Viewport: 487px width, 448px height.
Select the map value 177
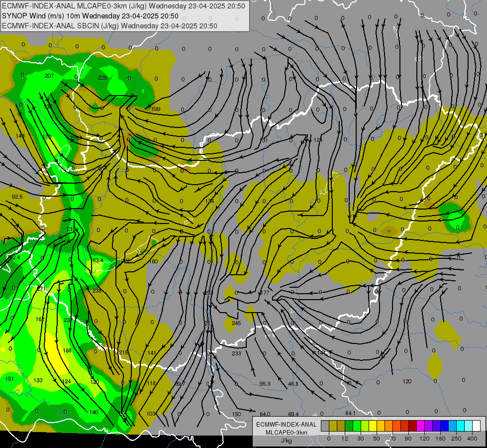pos(265,293)
